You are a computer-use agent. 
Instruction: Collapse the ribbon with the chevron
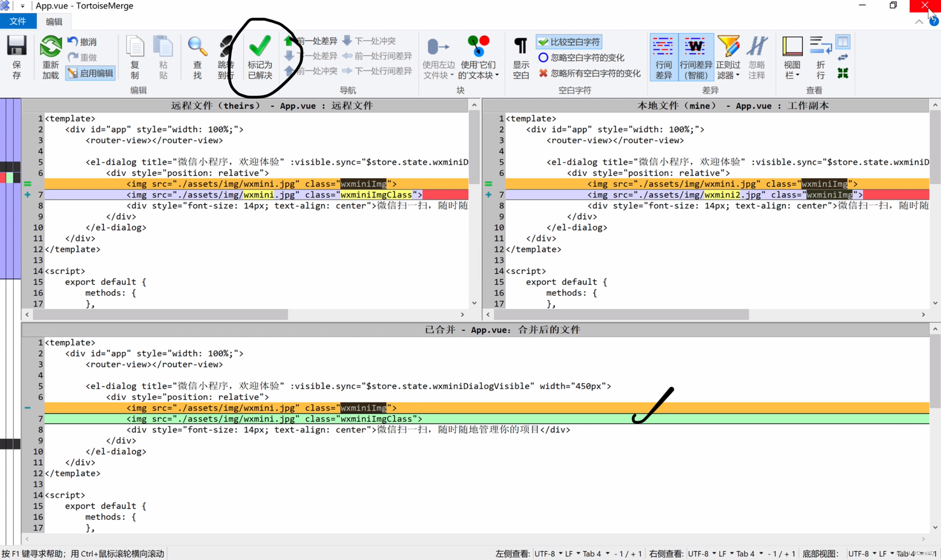point(918,22)
